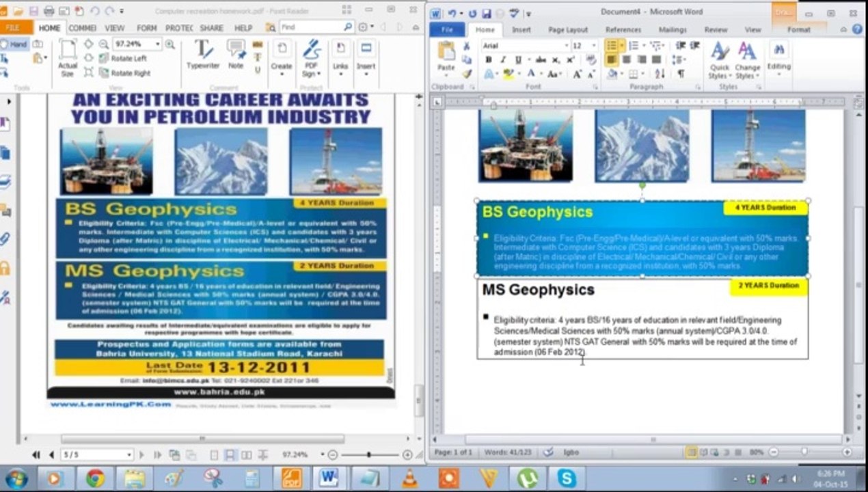Open the Insert tab in Word
Image resolution: width=868 pixels, height=492 pixels.
coord(521,30)
